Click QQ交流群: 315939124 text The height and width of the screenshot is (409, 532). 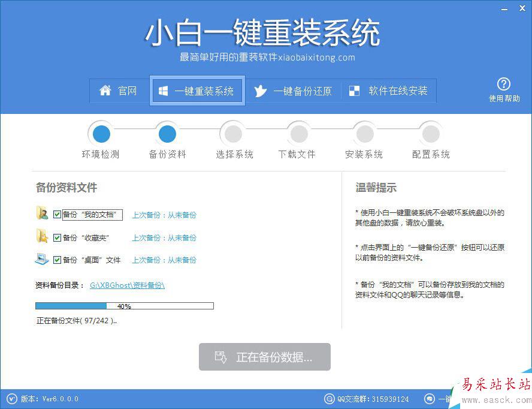coord(373,399)
